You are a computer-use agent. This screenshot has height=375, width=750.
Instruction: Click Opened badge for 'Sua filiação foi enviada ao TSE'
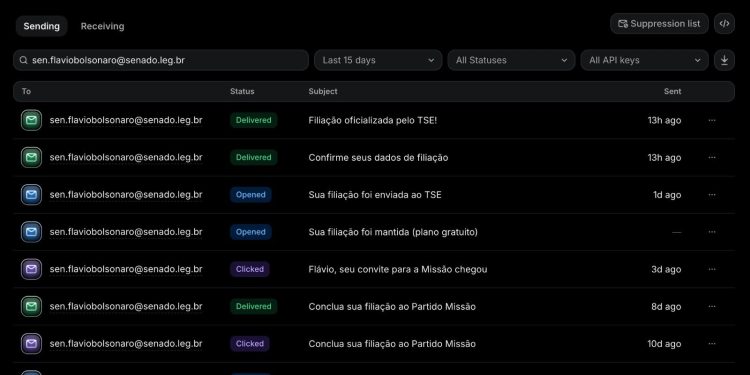[x=251, y=195]
